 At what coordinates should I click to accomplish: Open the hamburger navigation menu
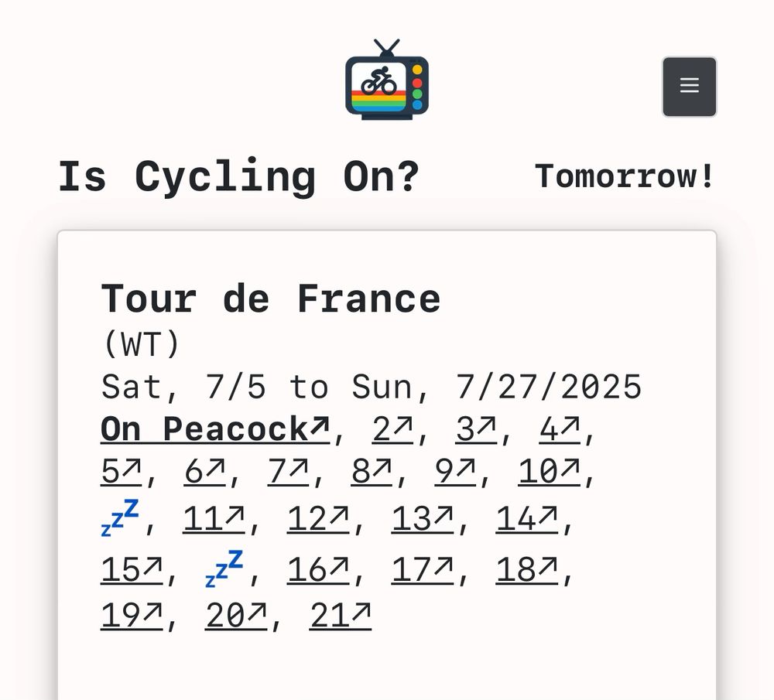689,86
